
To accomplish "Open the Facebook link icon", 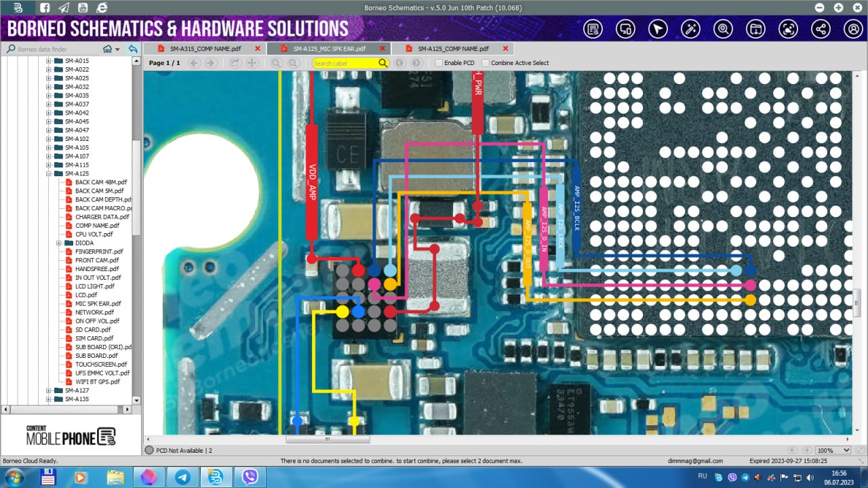I will [44, 7].
